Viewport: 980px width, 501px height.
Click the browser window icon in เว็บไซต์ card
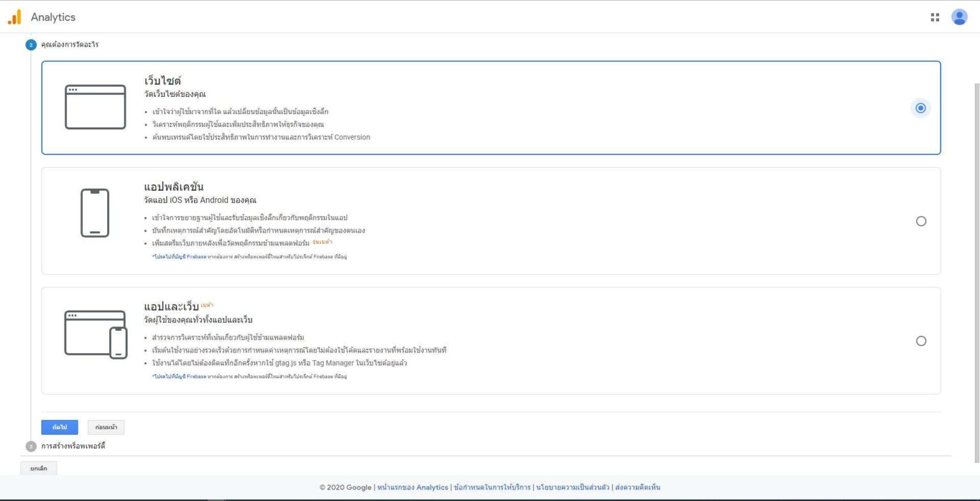coord(95,106)
